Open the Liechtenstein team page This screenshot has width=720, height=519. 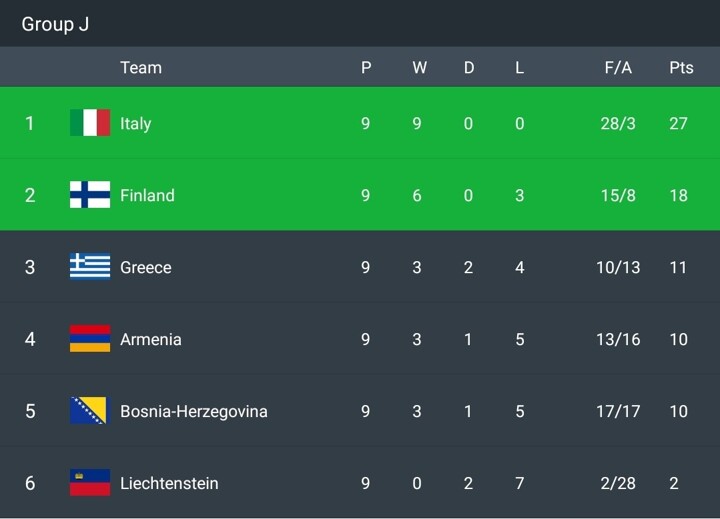169,483
